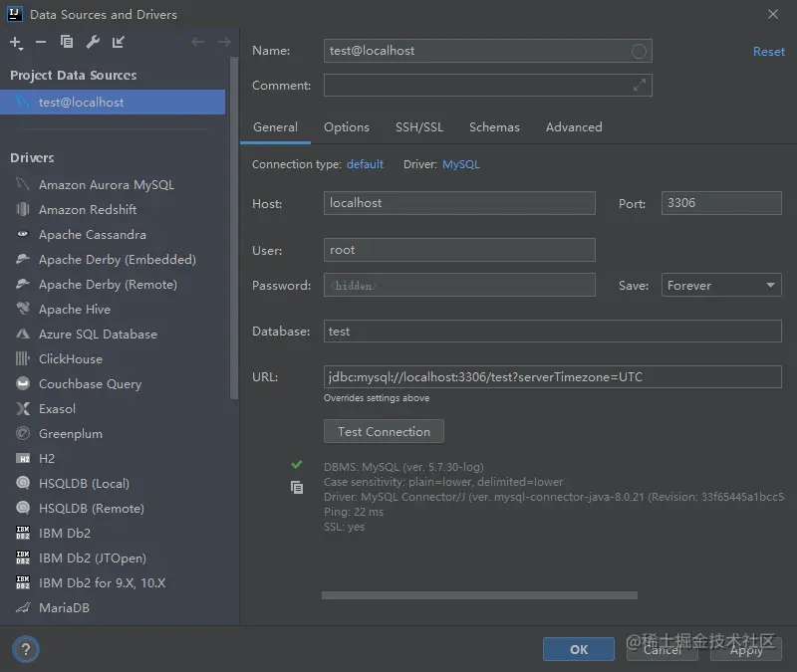Viewport: 797px width, 672px height.
Task: Select test@localhost data source
Action: point(113,103)
